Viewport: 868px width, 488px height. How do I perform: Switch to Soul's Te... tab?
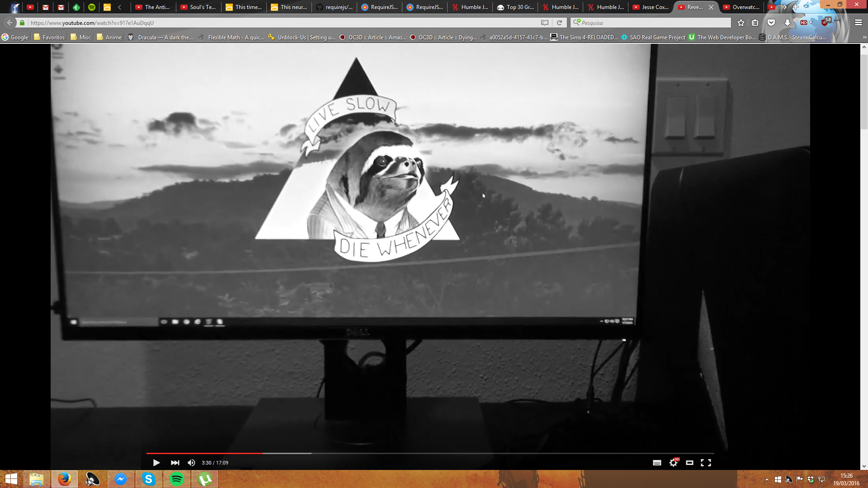[198, 7]
